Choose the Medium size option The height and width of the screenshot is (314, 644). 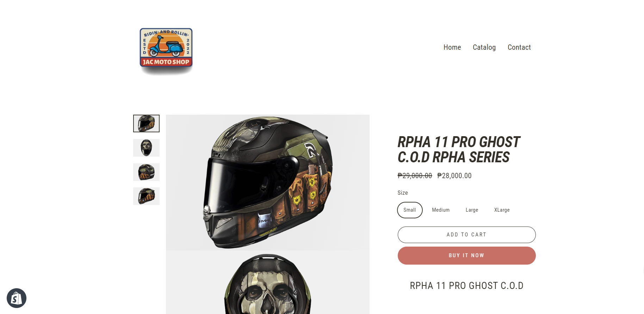[x=441, y=210]
